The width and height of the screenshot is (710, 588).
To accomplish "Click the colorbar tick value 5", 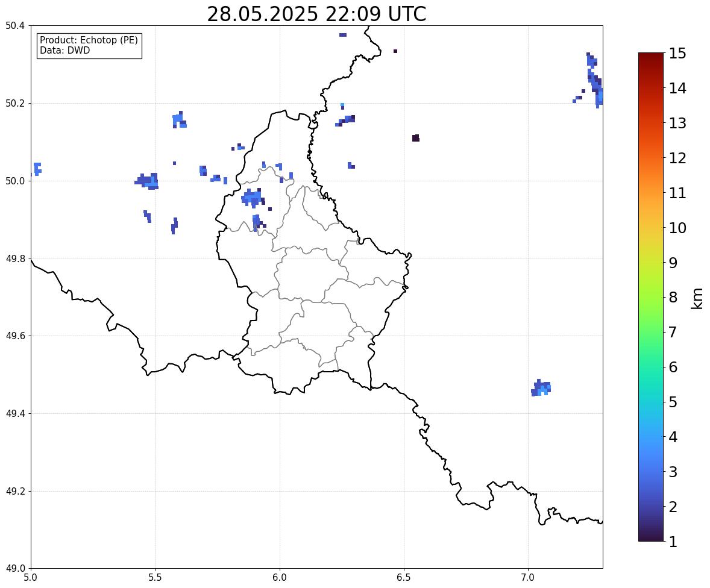I will pos(673,402).
